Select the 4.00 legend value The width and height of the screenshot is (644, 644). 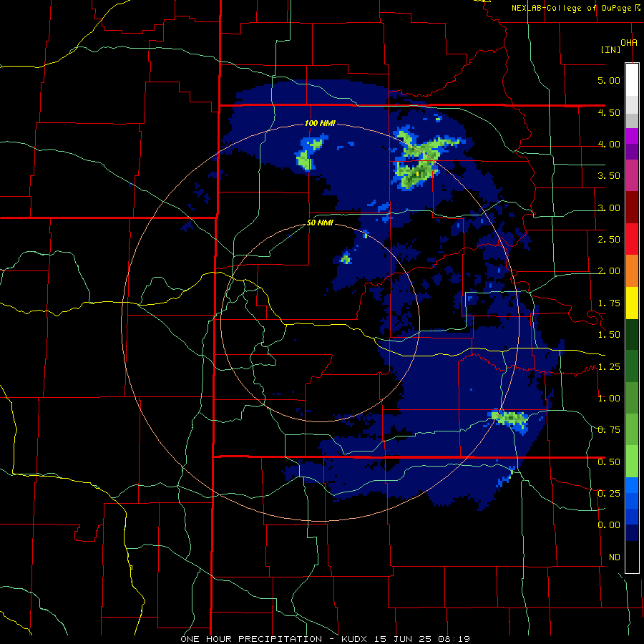pos(609,144)
